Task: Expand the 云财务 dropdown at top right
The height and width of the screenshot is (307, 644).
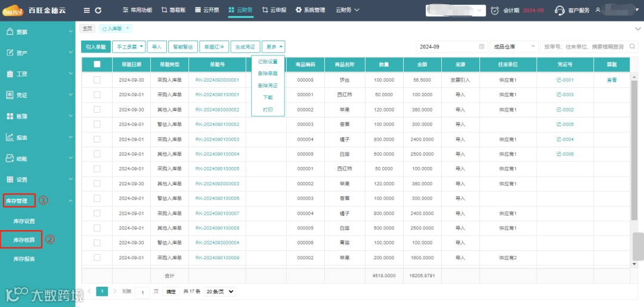Action: tap(348, 10)
